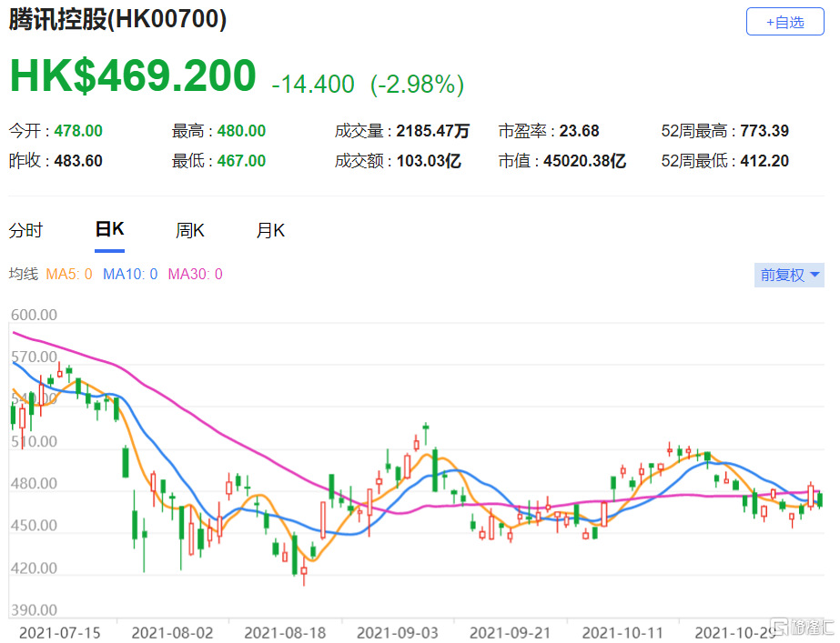Switch to the 分时 chart tab
This screenshot has height=643, width=840.
point(25,230)
